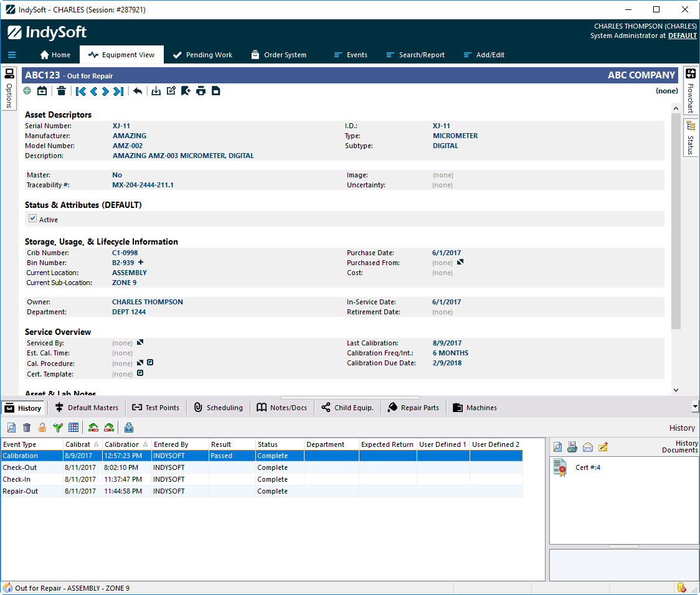The height and width of the screenshot is (595, 700).
Task: Open the Search/Report menu
Action: tap(415, 55)
